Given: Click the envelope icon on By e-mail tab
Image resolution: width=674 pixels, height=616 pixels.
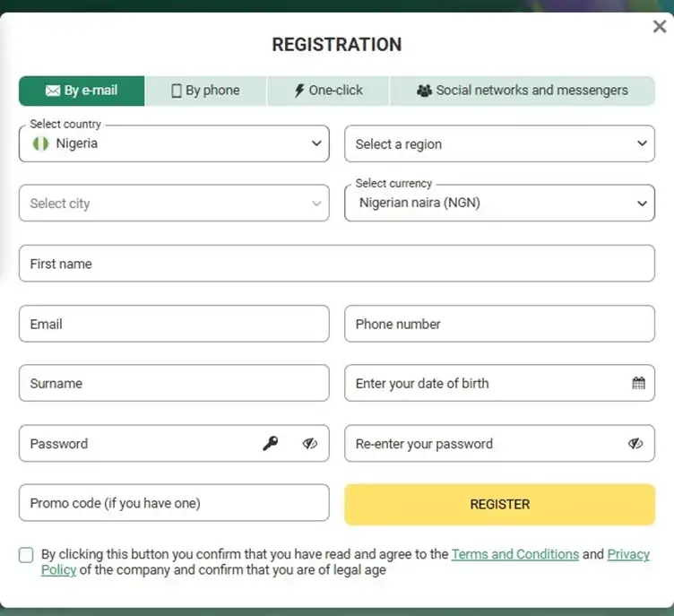Looking at the screenshot, I should (x=53, y=91).
